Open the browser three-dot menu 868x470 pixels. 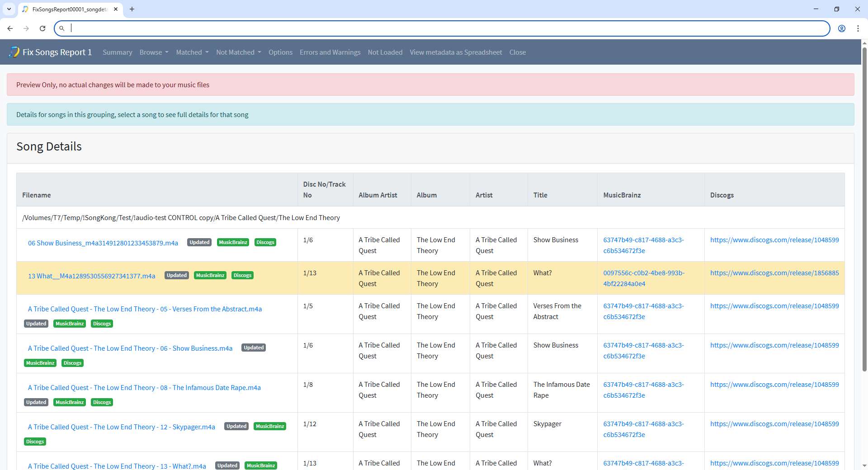click(x=858, y=28)
